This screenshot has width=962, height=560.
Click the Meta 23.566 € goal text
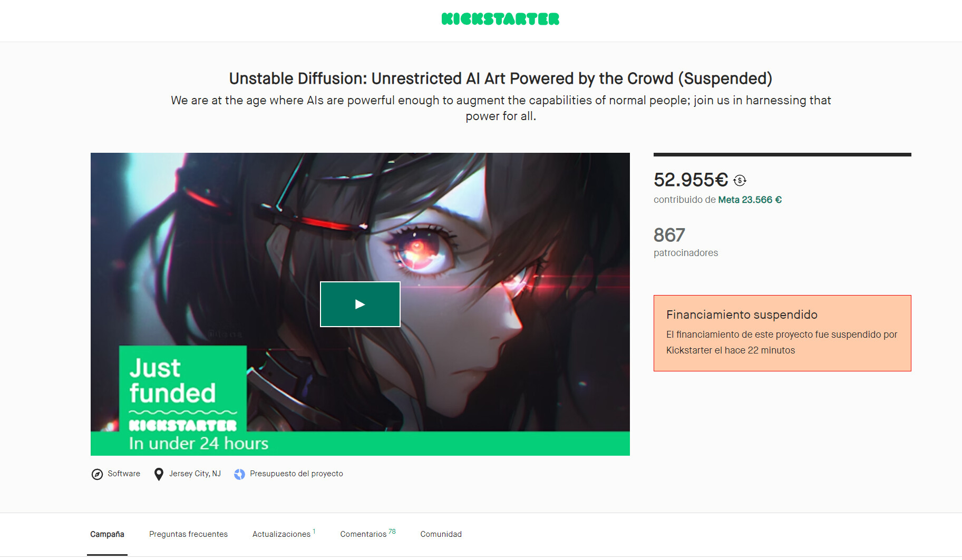point(750,200)
